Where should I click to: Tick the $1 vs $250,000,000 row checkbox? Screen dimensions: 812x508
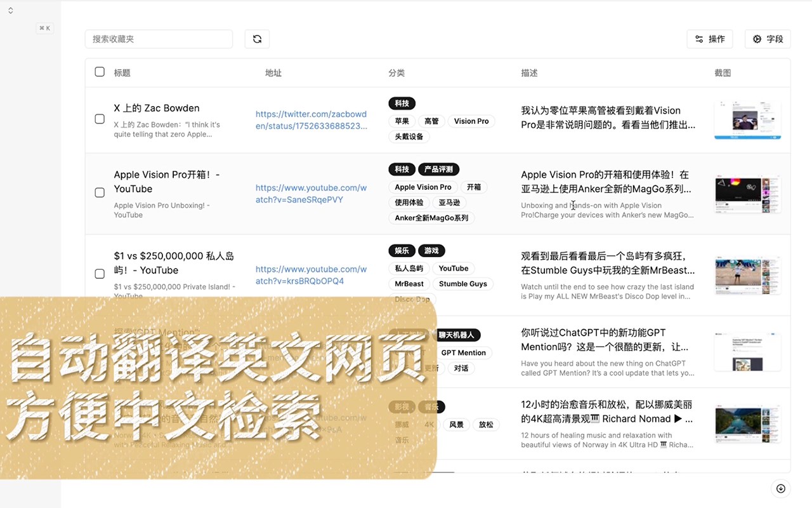pyautogui.click(x=100, y=274)
